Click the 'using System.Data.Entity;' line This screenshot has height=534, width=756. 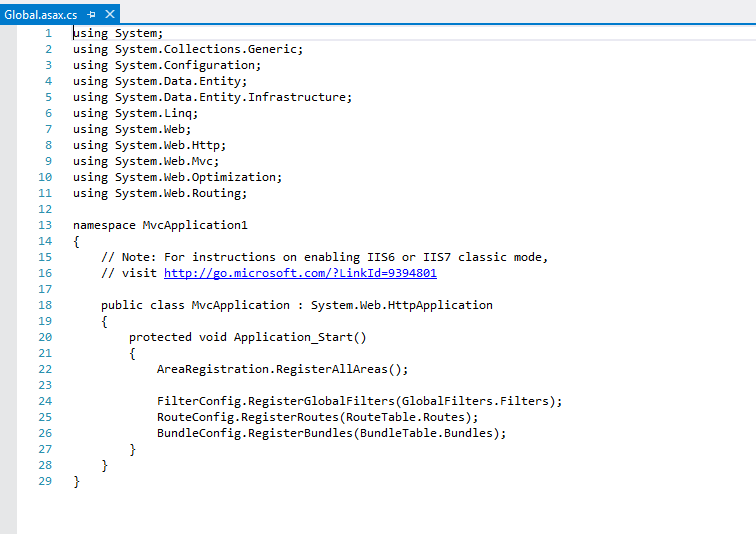[x=160, y=81]
